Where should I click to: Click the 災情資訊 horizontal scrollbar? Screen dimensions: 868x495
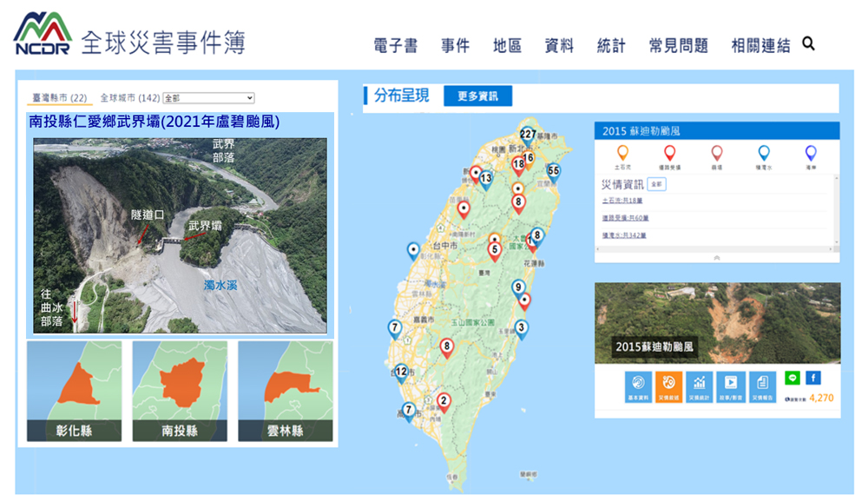714,249
